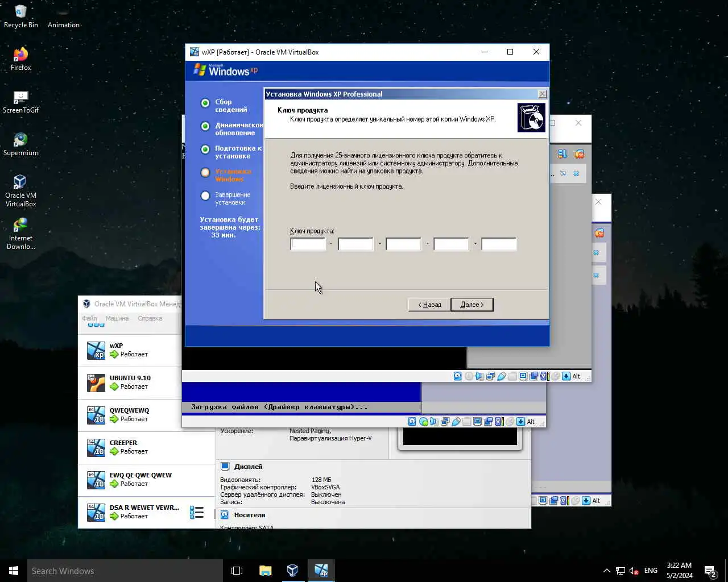Open the Дисплей section header link

[248, 467]
